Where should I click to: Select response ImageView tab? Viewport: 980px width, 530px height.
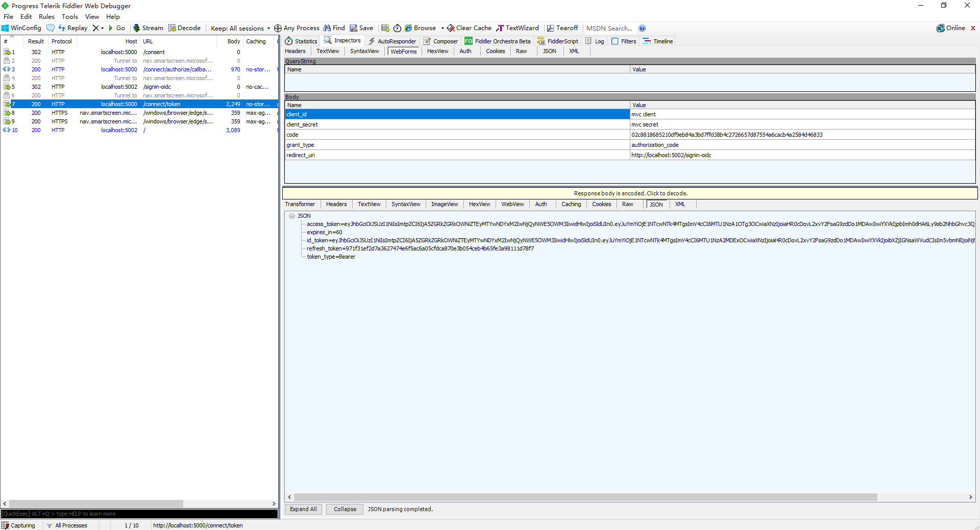tap(444, 204)
